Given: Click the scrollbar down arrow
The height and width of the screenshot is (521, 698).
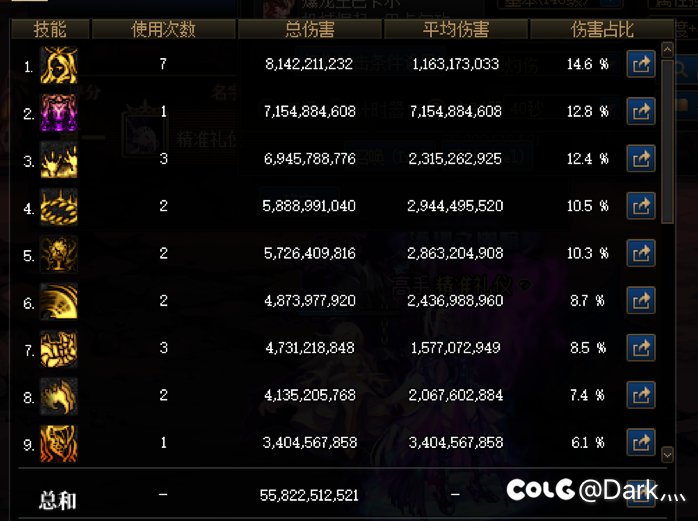Looking at the screenshot, I should [x=667, y=455].
